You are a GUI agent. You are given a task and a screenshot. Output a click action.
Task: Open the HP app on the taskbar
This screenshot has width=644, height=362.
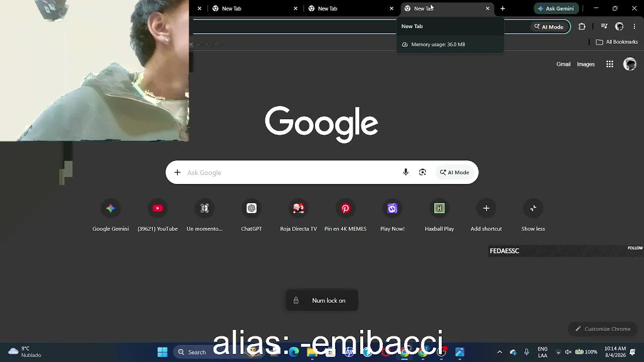click(x=349, y=352)
